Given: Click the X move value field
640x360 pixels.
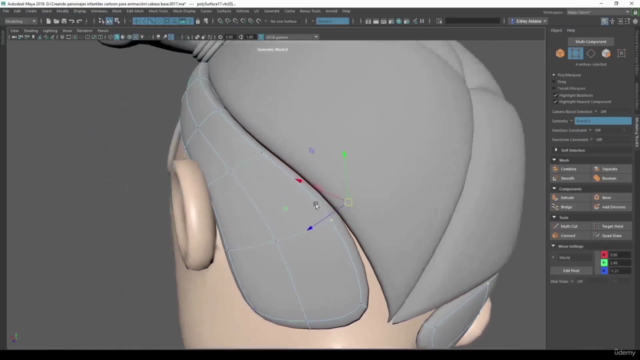Looking at the screenshot, I should (619, 255).
